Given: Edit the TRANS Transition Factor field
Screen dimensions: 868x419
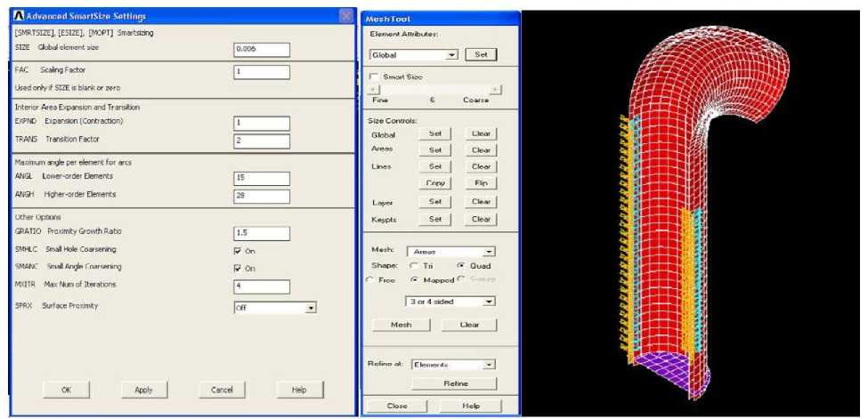Looking at the screenshot, I should coord(262,141).
